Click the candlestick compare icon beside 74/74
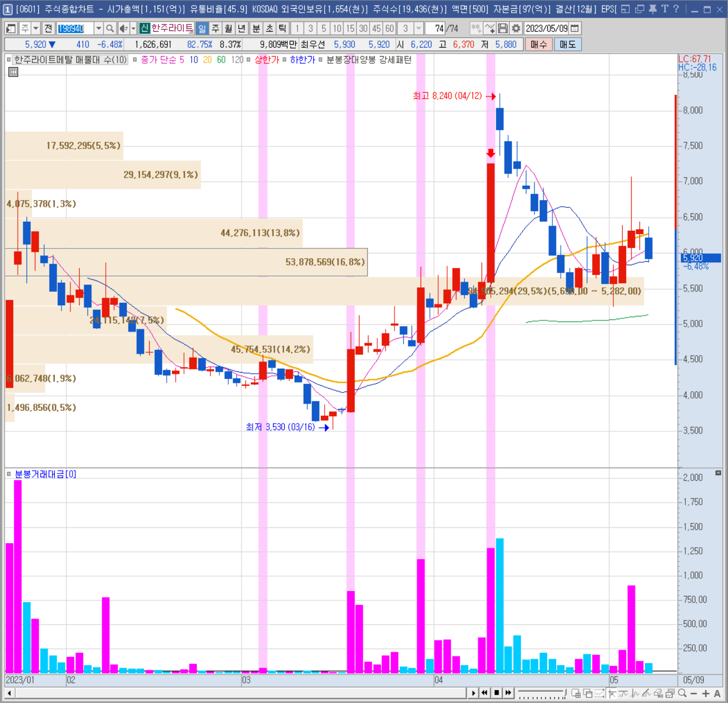 (476, 28)
